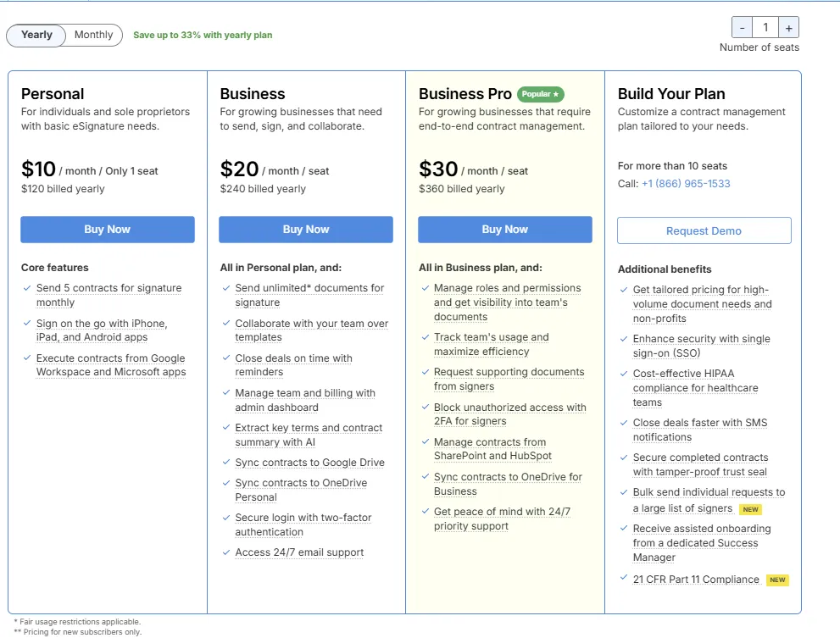Click the checkmark next to Send 5 contracts monthly

pyautogui.click(x=27, y=288)
